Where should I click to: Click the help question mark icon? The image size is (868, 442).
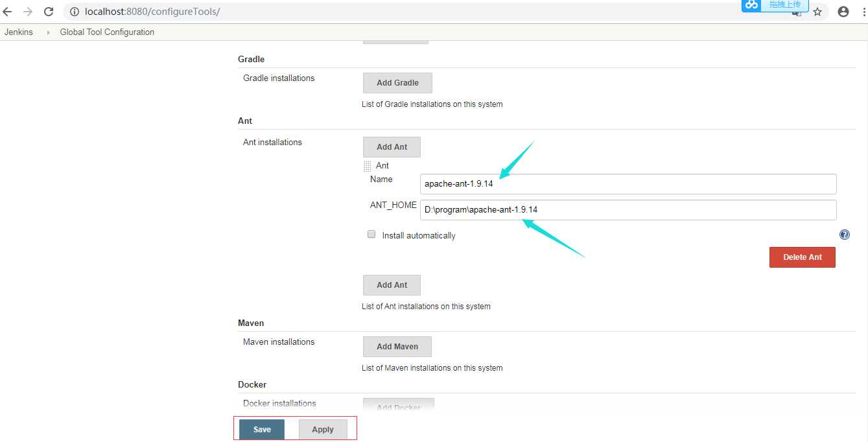[845, 235]
